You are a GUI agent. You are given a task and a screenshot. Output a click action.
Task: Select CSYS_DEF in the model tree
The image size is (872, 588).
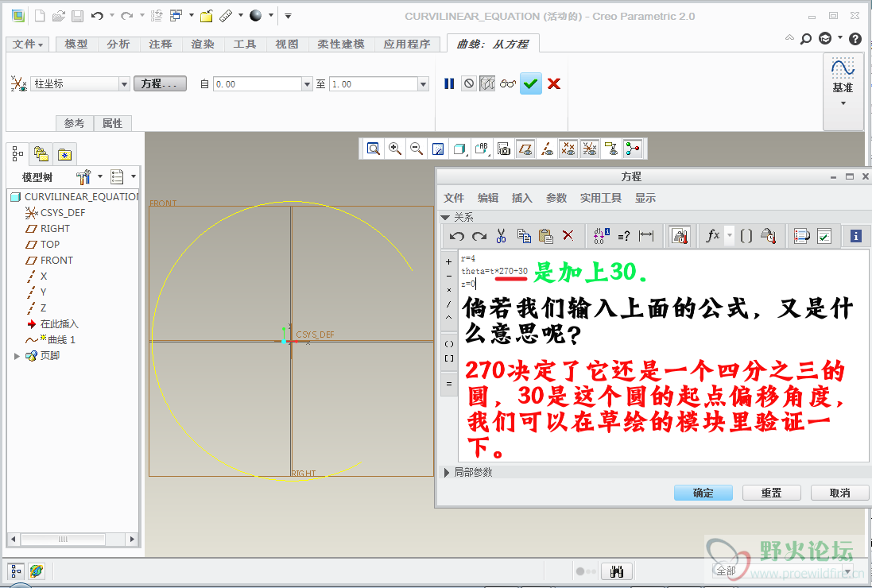(x=55, y=213)
